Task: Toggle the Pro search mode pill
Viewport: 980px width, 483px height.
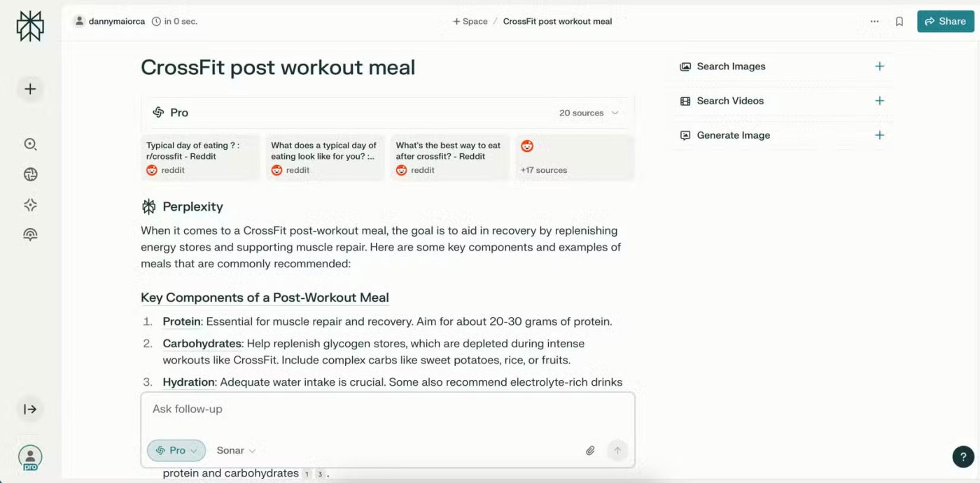Action: [x=176, y=451]
